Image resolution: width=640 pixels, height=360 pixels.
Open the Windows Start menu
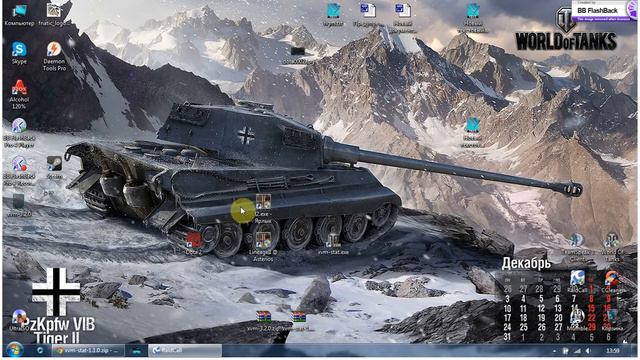point(14,350)
